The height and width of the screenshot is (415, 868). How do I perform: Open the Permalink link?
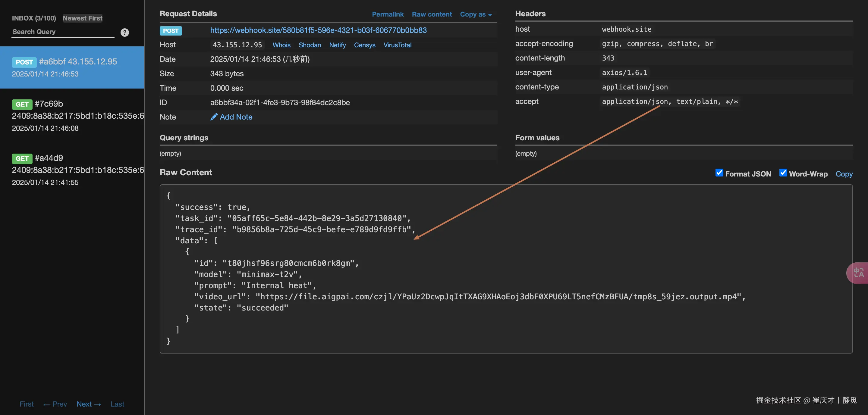[x=388, y=14]
